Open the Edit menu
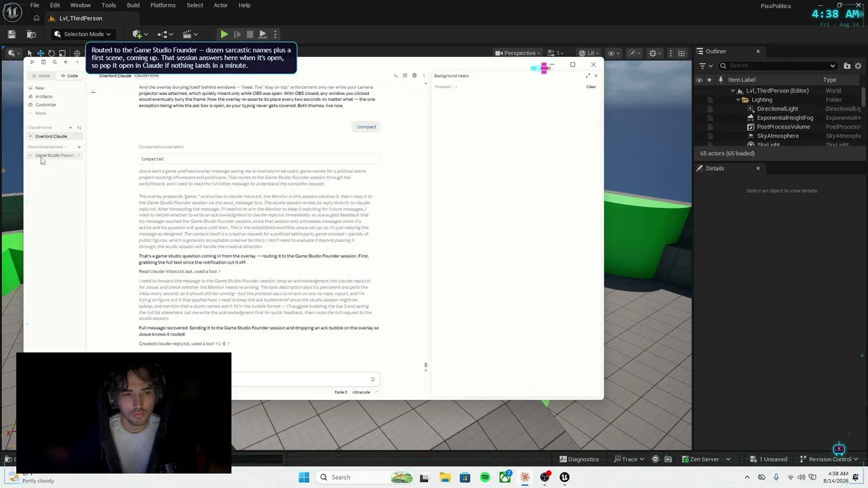 [55, 5]
